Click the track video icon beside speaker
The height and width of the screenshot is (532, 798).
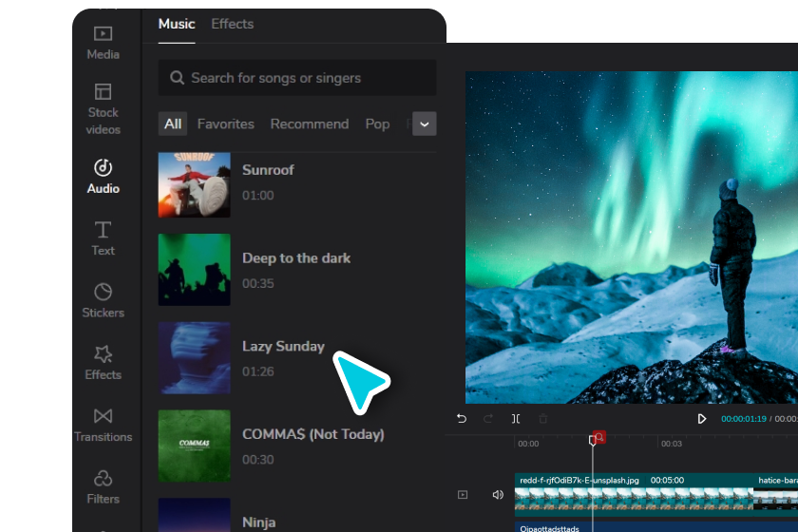462,494
